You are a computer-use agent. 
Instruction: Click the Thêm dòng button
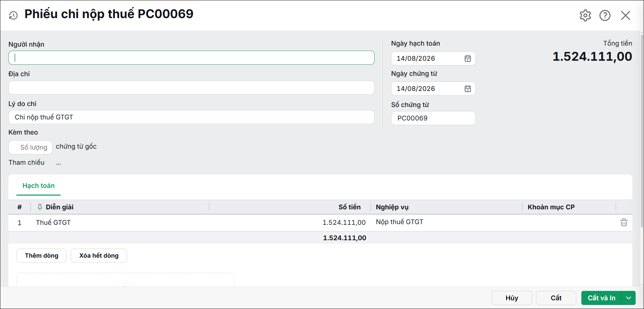coord(42,256)
